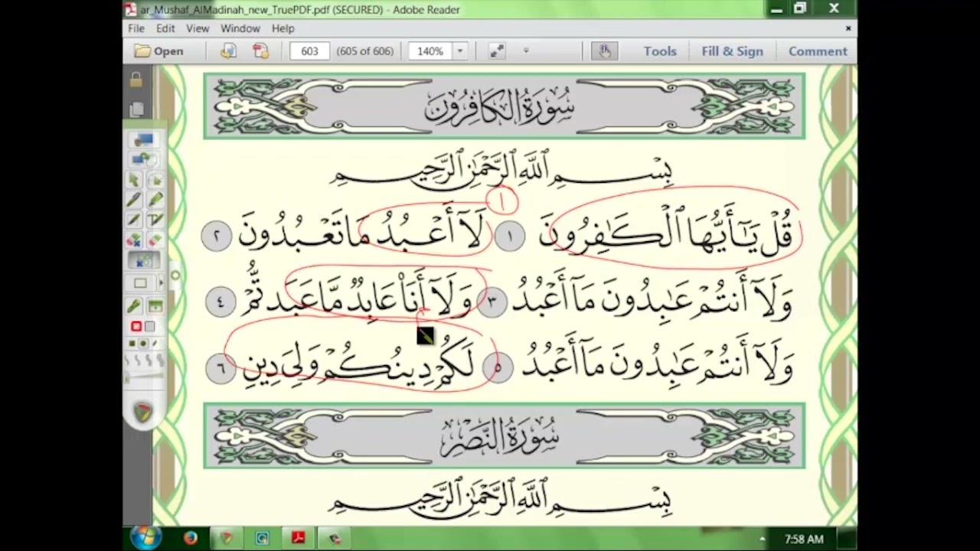This screenshot has height=551, width=980.
Task: Pick the gray color swatch
Action: coord(150,327)
